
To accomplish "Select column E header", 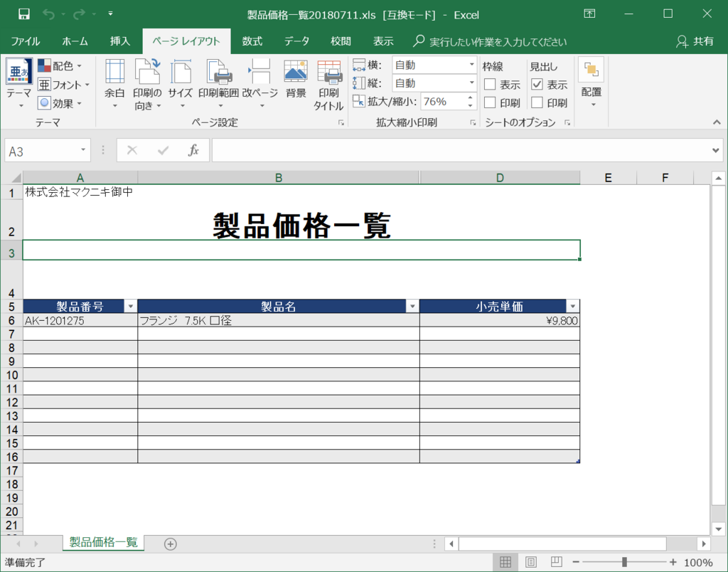I will [x=609, y=177].
